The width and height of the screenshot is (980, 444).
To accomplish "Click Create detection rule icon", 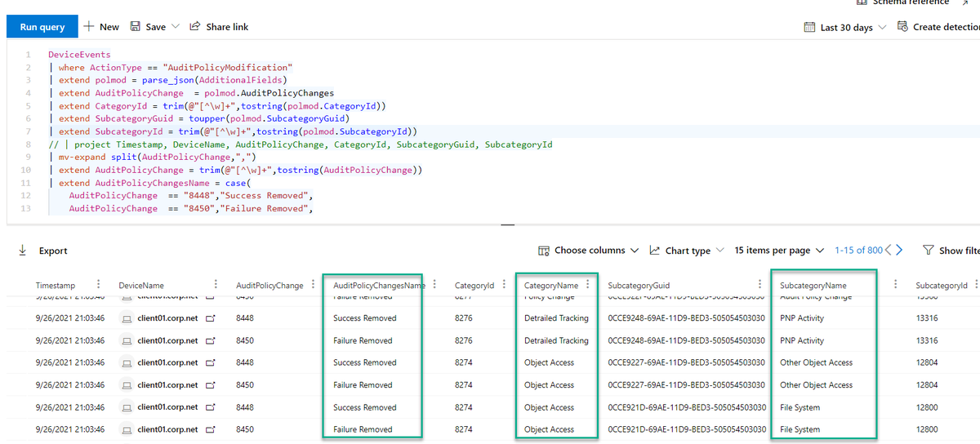I will point(902,27).
